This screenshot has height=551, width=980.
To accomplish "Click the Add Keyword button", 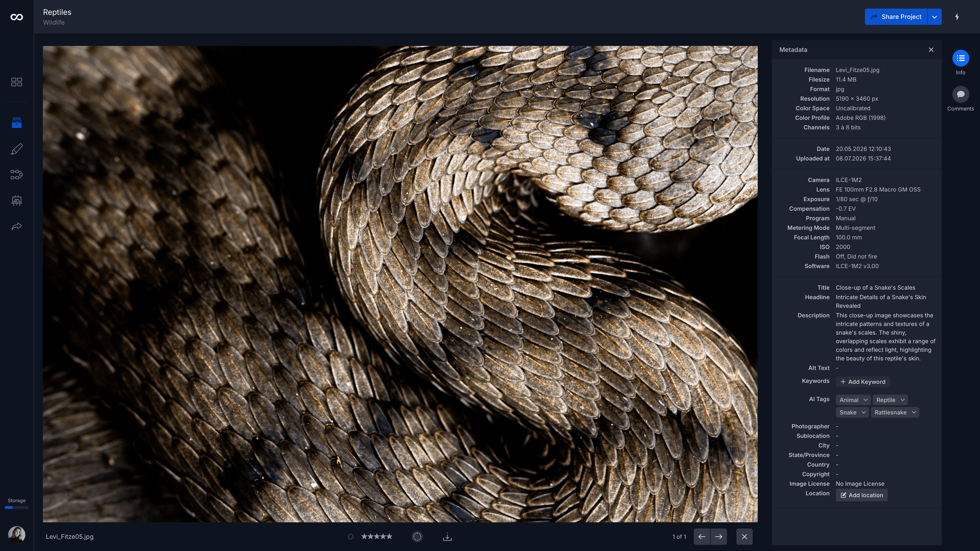I will (x=863, y=382).
